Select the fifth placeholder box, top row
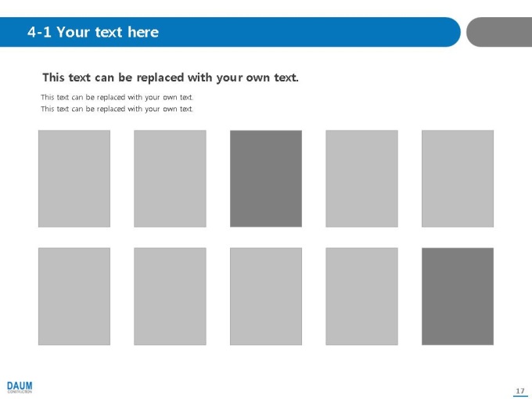Image resolution: width=532 pixels, height=399 pixels. 458,178
